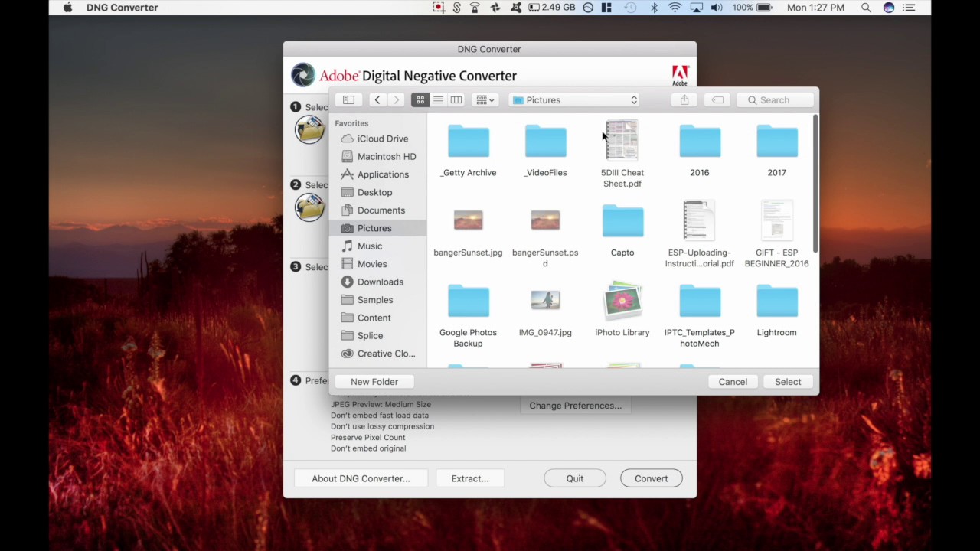Switch to list view in the file dialog
Viewport: 980px width, 551px height.
438,100
